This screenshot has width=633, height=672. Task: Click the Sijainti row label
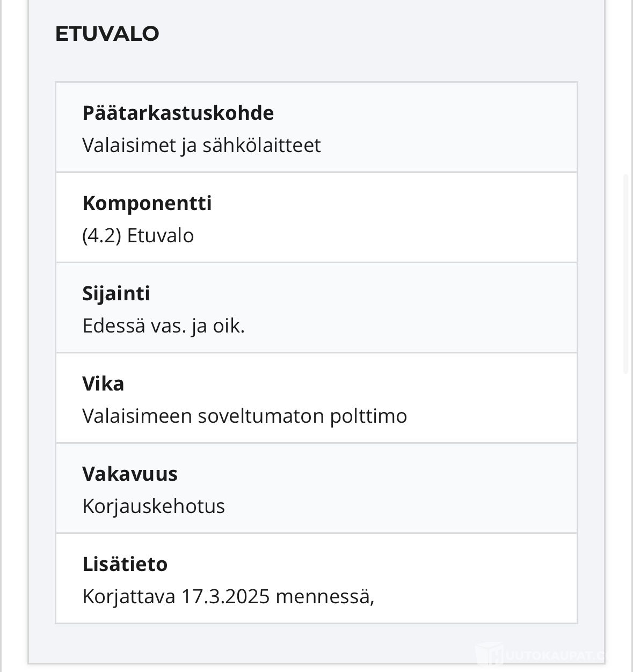click(x=116, y=293)
